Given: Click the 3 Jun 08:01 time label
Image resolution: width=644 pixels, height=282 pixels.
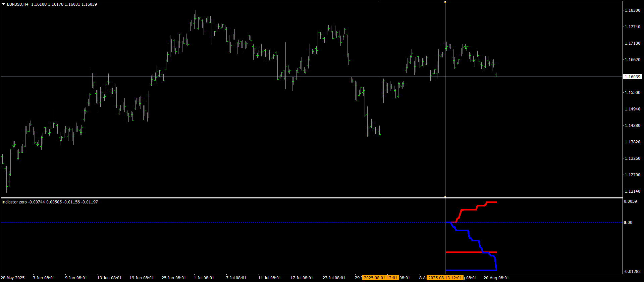Looking at the screenshot, I should pyautogui.click(x=44, y=278).
